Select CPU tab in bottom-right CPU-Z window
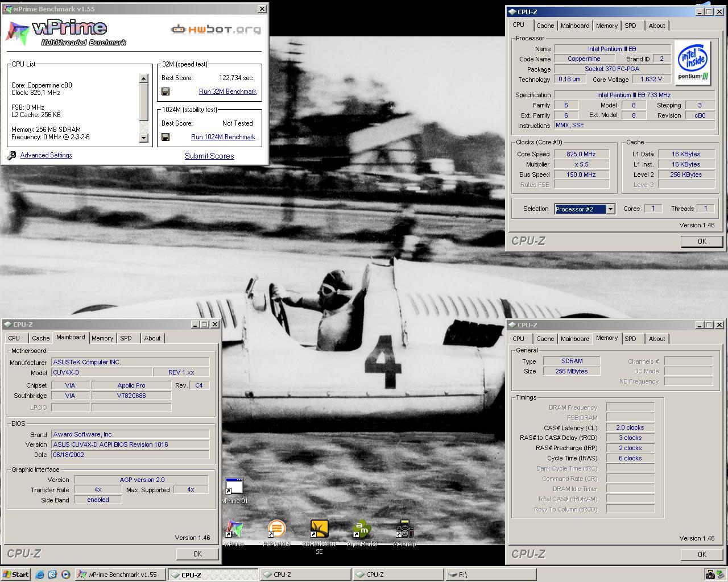The width and height of the screenshot is (728, 582). pos(519,339)
